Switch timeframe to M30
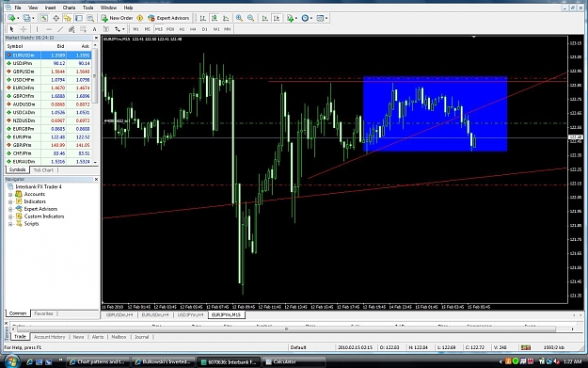The height and width of the screenshot is (368, 588). coord(170,29)
